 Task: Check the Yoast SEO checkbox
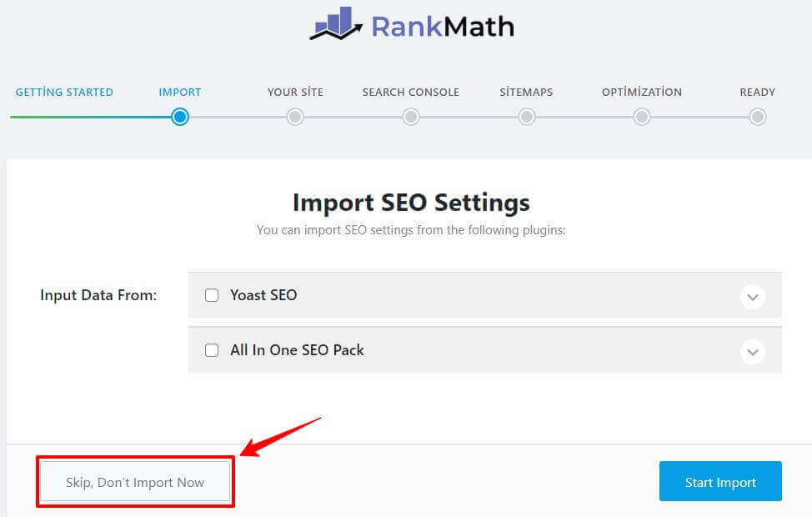(212, 295)
